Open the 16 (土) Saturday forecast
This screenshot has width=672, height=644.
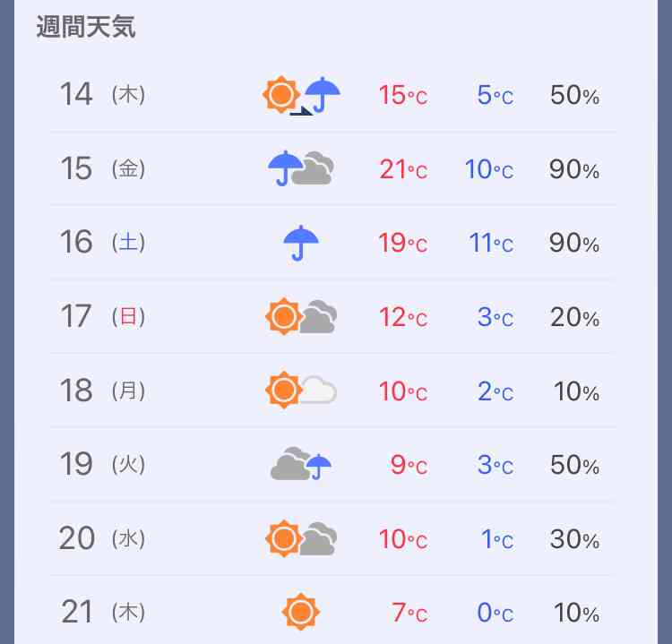(333, 243)
